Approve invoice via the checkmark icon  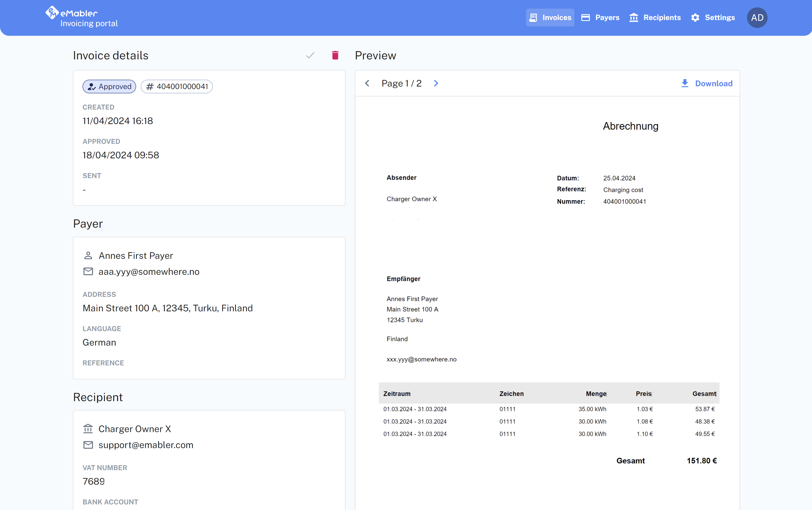(310, 55)
